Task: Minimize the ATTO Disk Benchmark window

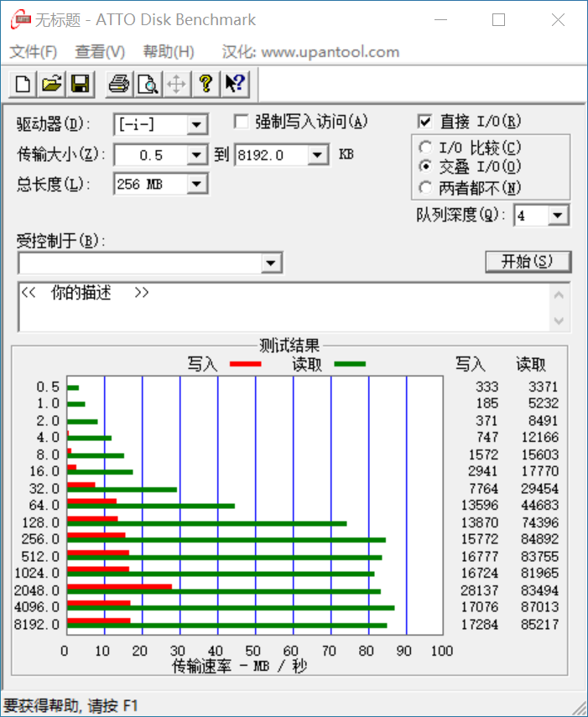Action: (440, 19)
